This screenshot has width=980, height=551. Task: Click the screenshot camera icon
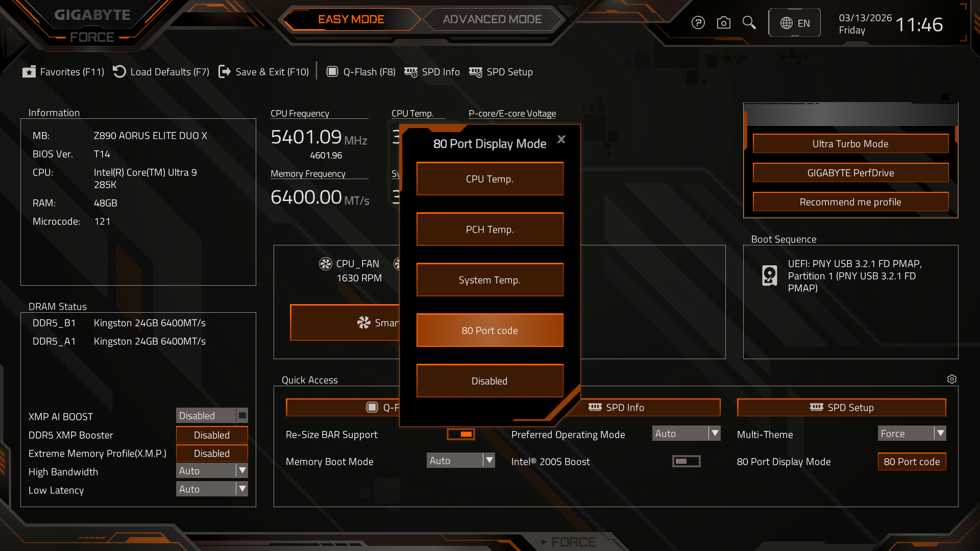[723, 23]
